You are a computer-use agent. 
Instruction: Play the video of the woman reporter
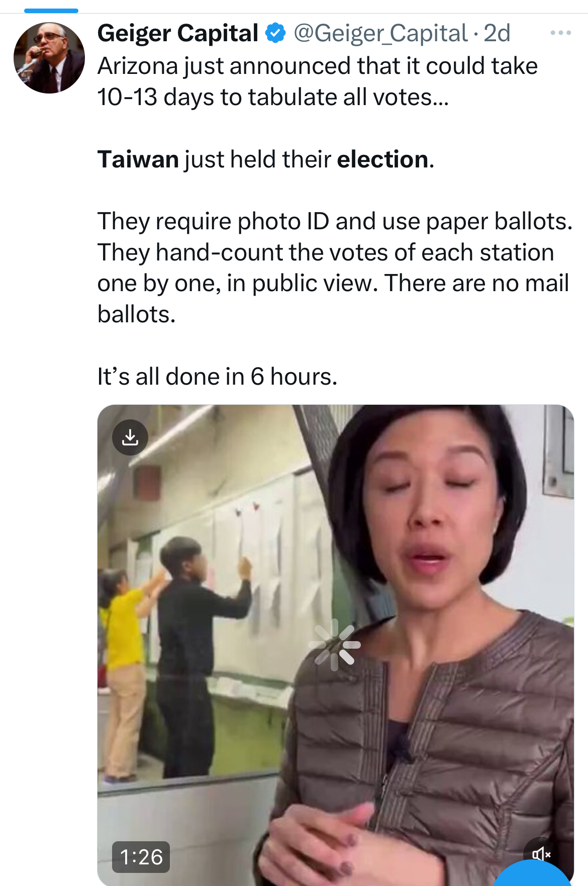[x=335, y=645]
